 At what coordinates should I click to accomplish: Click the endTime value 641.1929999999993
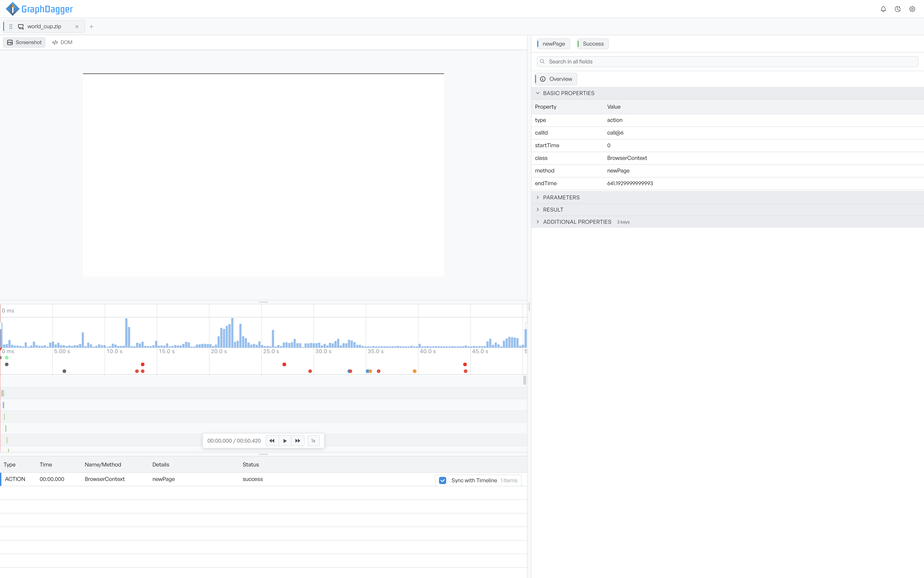(630, 184)
